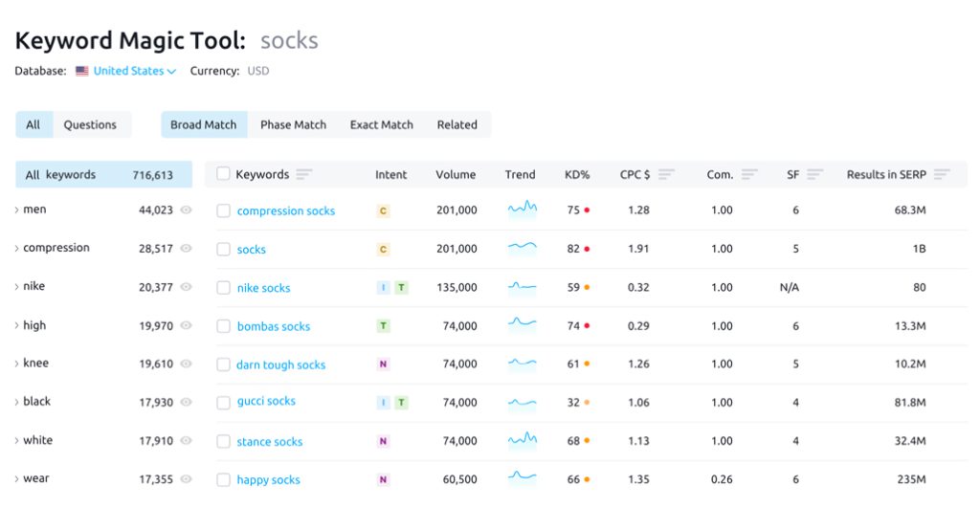Select the Broad Match tab
The height and width of the screenshot is (530, 980).
click(x=204, y=124)
